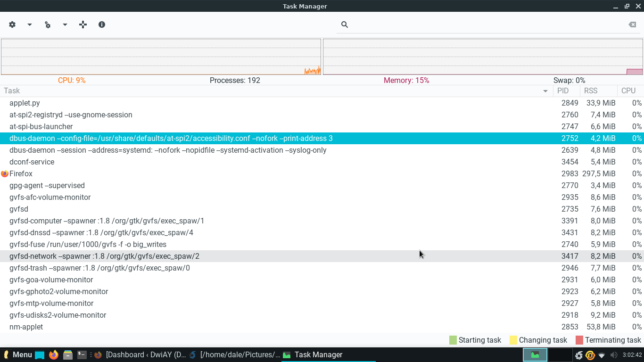The width and height of the screenshot is (644, 362).
Task: Expand the dropdown arrow beside process filter icon
Action: click(x=65, y=25)
